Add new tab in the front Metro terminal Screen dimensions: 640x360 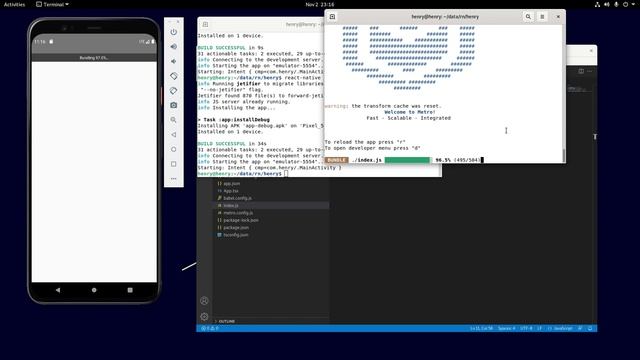333,17
